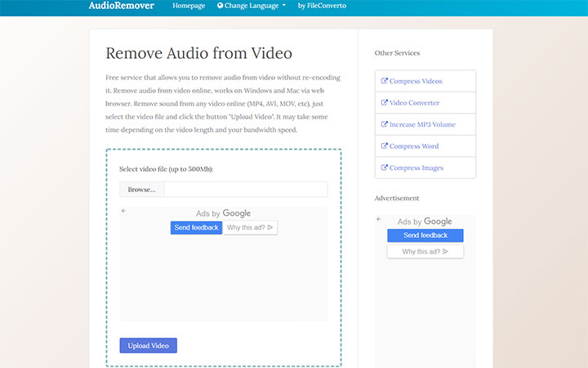The width and height of the screenshot is (588, 368).
Task: Open the Video Converter service link
Action: 414,103
